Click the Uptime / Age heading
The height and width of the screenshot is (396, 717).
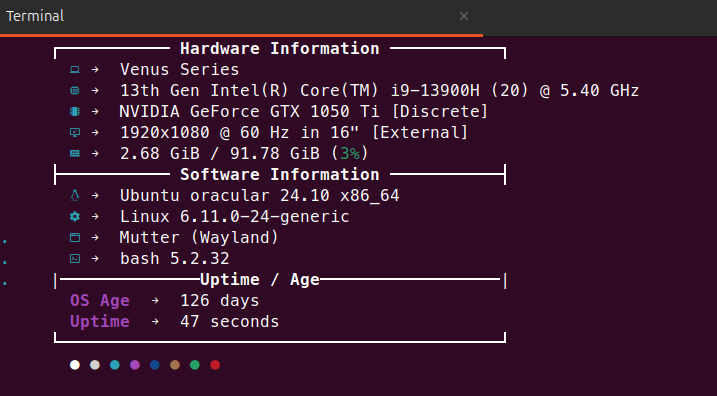coord(259,280)
